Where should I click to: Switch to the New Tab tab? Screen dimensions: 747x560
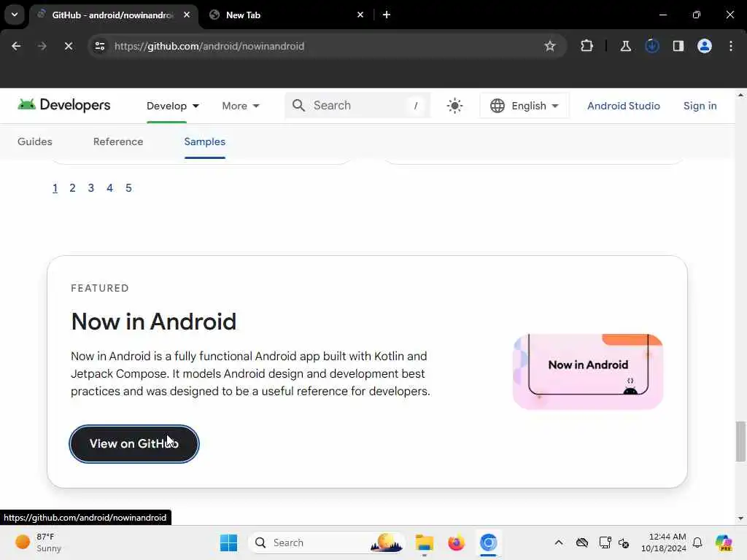coord(286,15)
